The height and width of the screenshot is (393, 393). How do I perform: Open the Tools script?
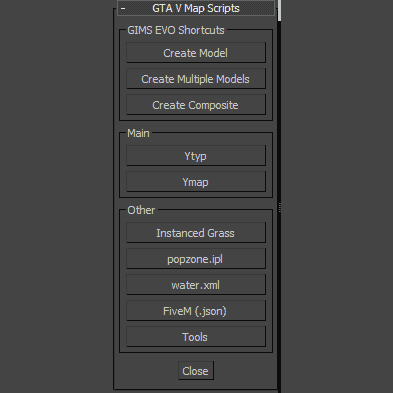[x=196, y=337]
